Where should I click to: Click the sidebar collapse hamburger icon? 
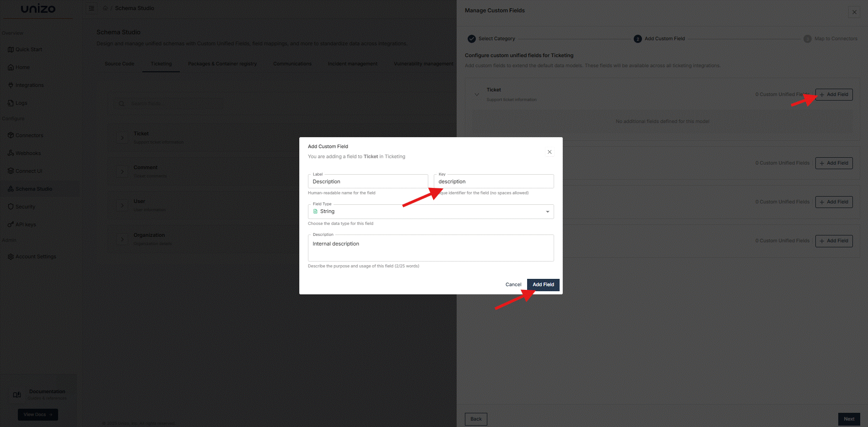91,8
